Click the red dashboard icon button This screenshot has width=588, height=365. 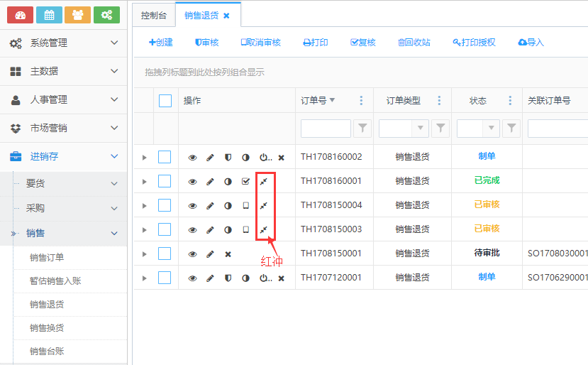(x=20, y=15)
